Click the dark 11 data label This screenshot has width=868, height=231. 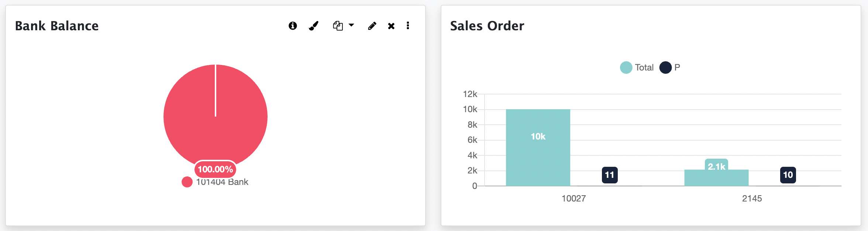click(x=609, y=175)
